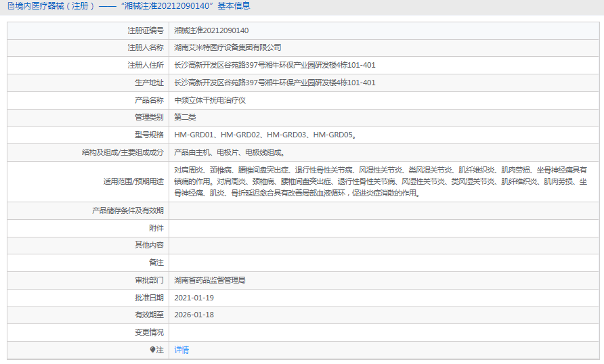Click the 附件 label cell
This screenshot has height=364, width=604.
[88, 228]
